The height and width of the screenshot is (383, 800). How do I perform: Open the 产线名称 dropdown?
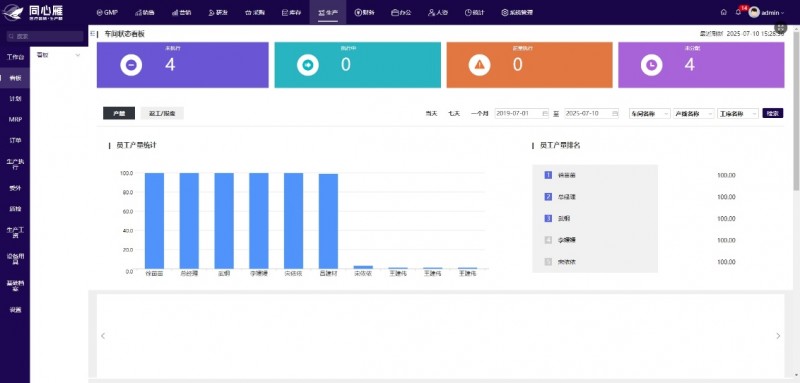tap(694, 113)
